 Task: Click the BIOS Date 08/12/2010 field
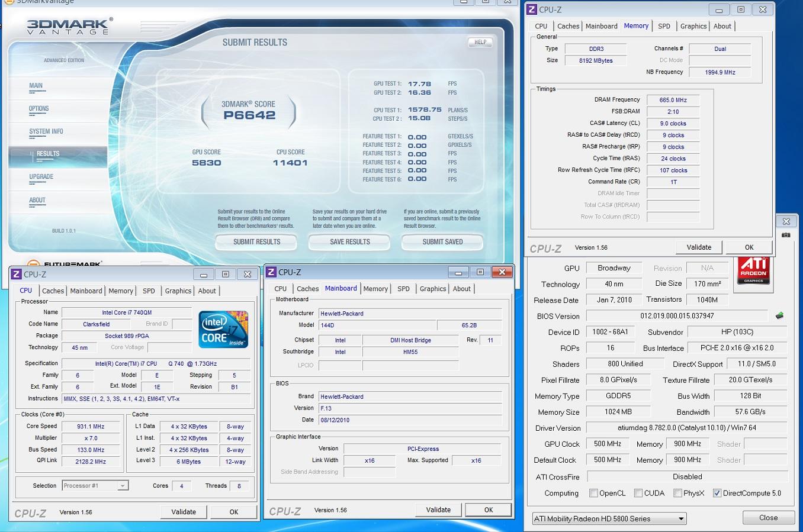coord(410,420)
